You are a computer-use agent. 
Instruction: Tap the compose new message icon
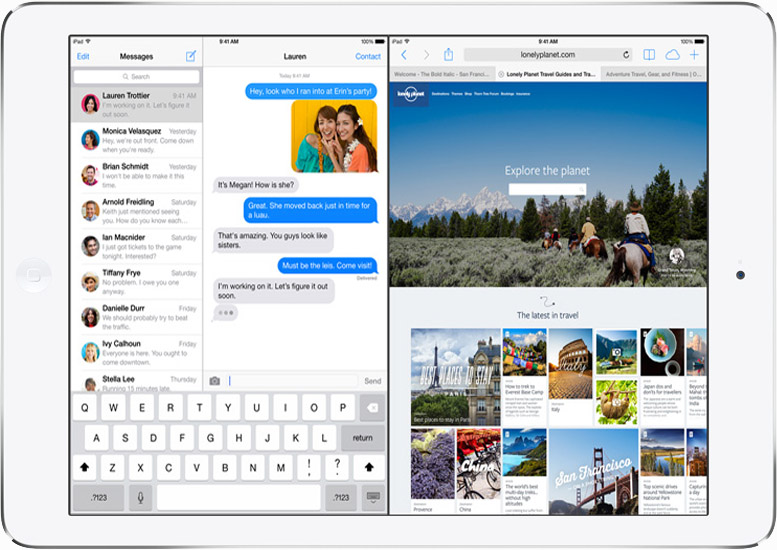(191, 56)
